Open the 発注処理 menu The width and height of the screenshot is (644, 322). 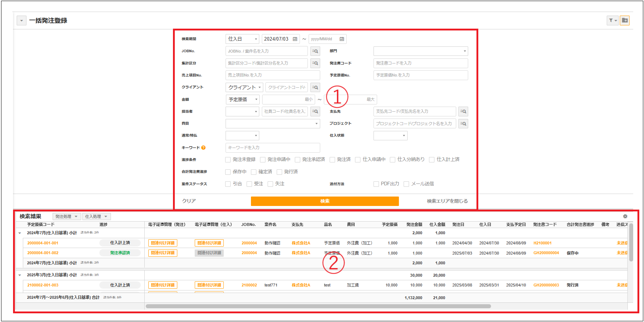pyautogui.click(x=66, y=216)
